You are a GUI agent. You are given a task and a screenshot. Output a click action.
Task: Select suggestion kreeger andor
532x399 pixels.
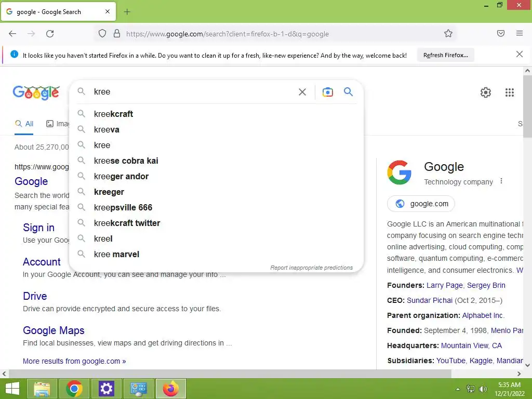coord(216,177)
